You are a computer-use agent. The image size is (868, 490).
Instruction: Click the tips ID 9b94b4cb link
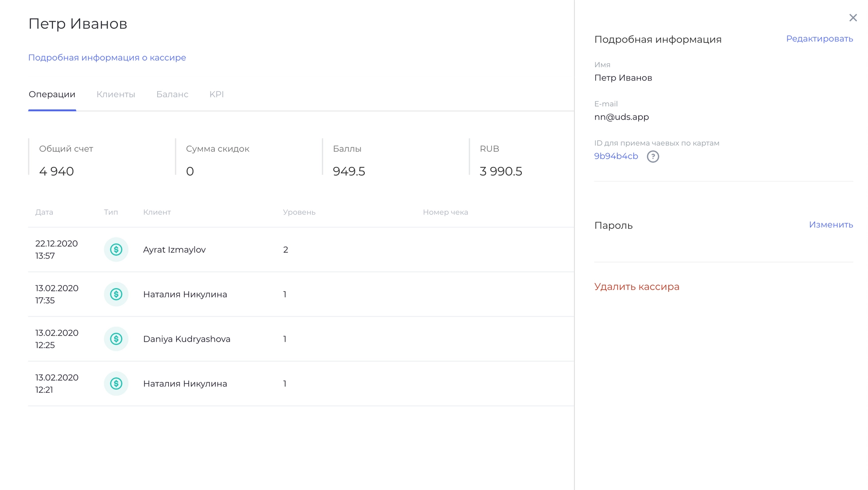pyautogui.click(x=616, y=156)
